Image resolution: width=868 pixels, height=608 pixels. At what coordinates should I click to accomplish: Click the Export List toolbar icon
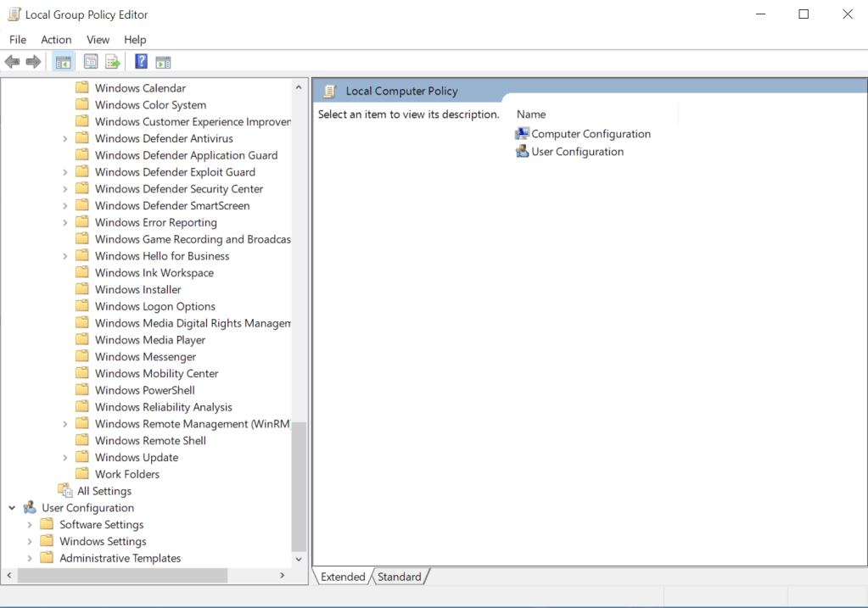click(113, 62)
